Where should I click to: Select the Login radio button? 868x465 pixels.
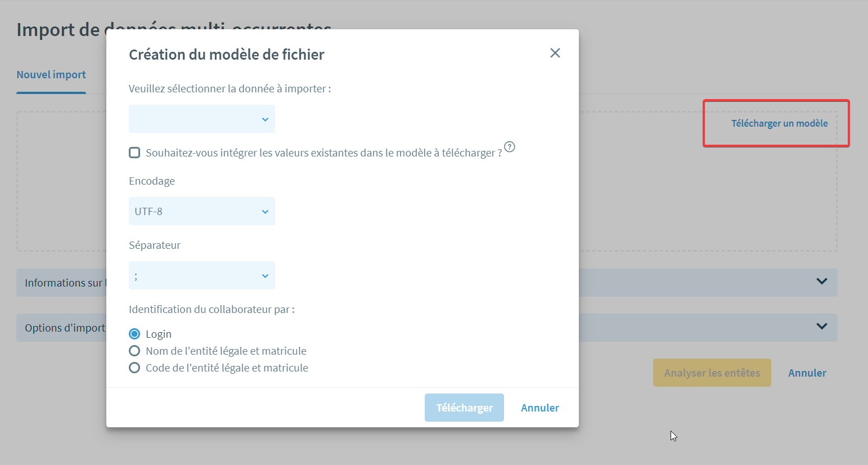pyautogui.click(x=134, y=334)
